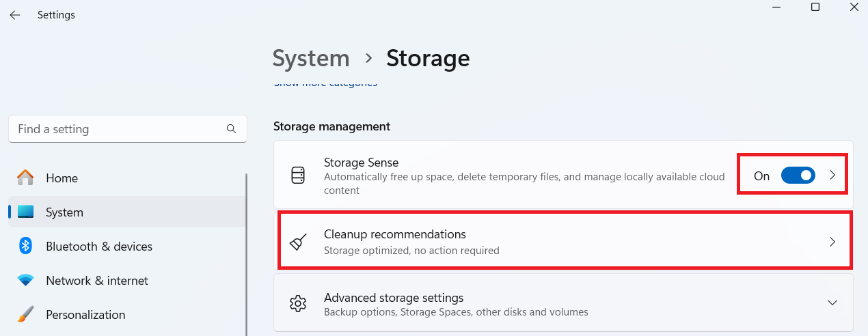Screen dimensions: 868x336
Task: Click the search magnifier icon
Action: click(231, 129)
